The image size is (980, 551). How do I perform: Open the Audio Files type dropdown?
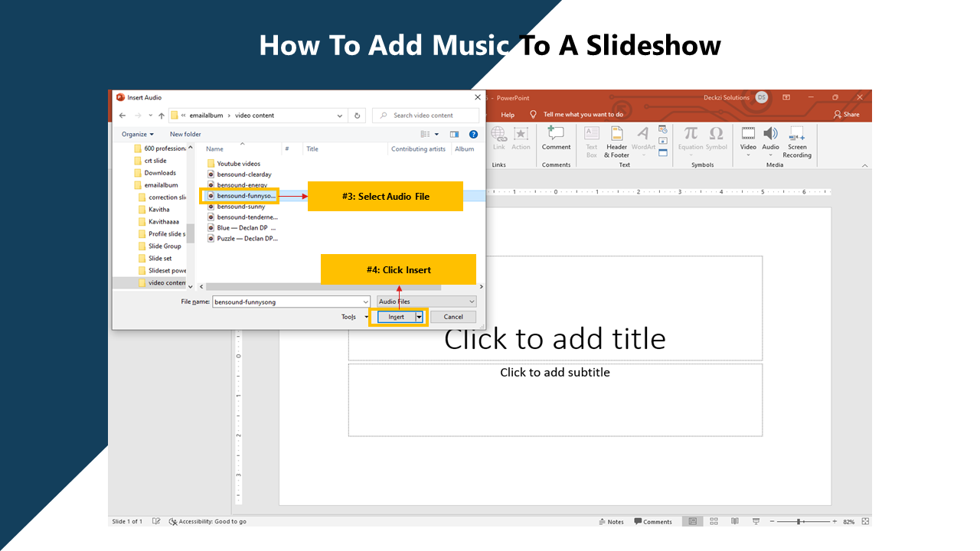426,302
